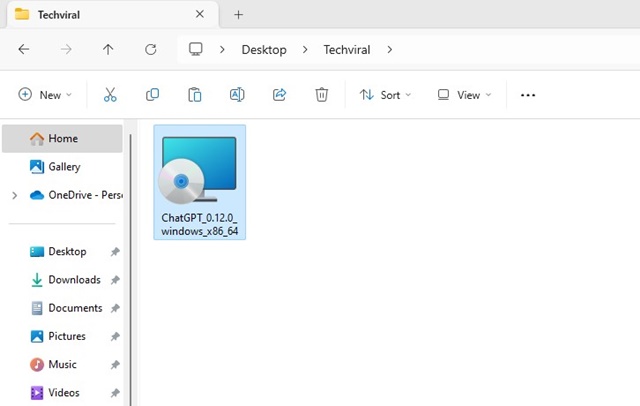Refresh the current folder view

click(x=151, y=49)
